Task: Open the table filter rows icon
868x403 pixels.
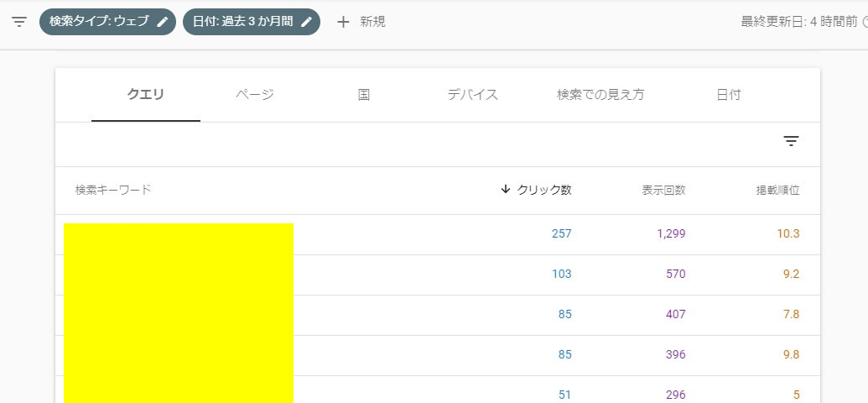Action: 791,141
